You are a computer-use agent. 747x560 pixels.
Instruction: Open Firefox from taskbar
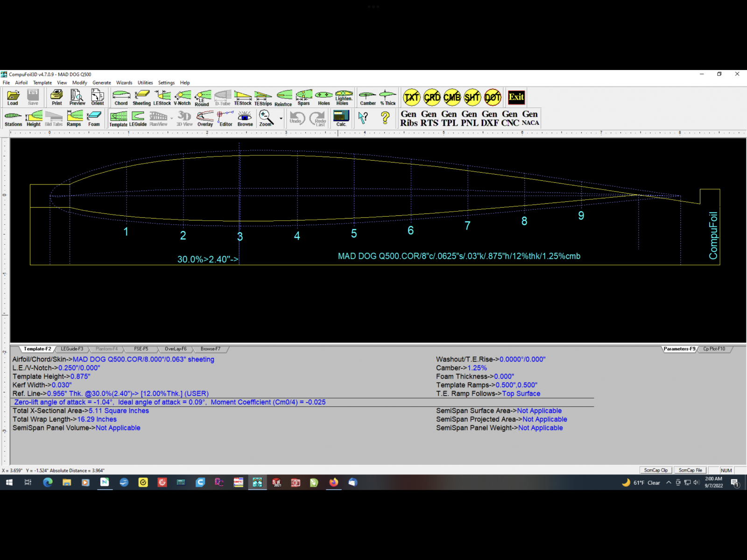(333, 482)
